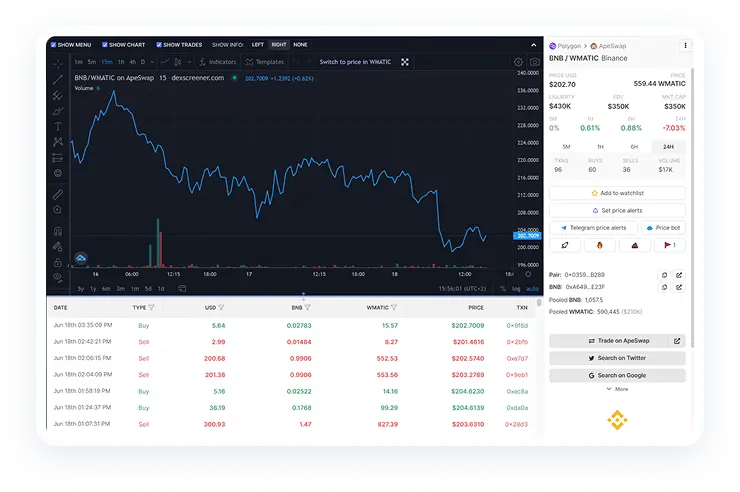
Task: Select the 5y date range
Action: pos(81,289)
